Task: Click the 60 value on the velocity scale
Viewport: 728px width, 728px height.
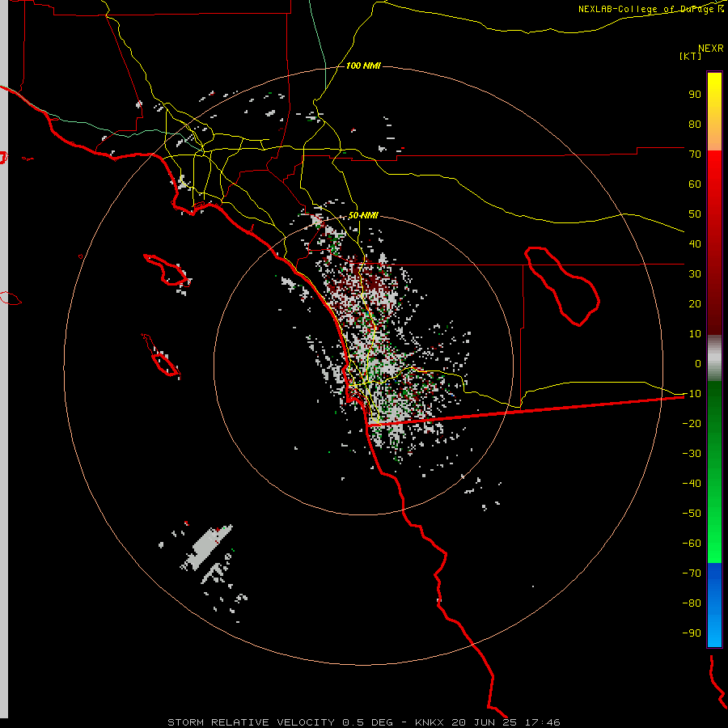Action: click(695, 184)
